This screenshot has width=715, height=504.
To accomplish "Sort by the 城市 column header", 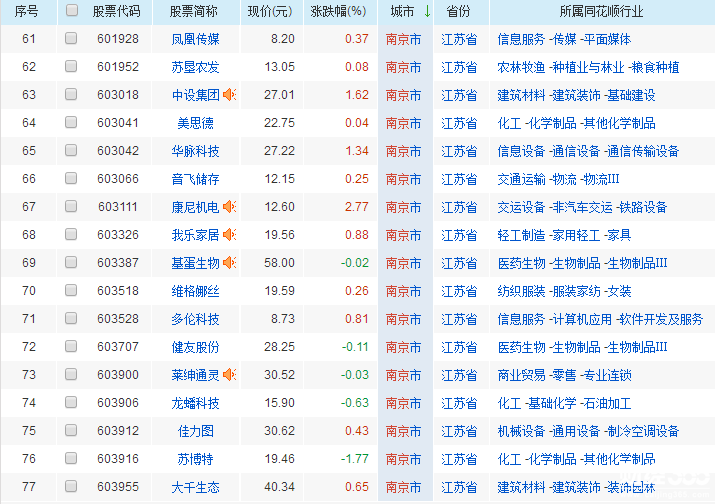I will [x=402, y=11].
